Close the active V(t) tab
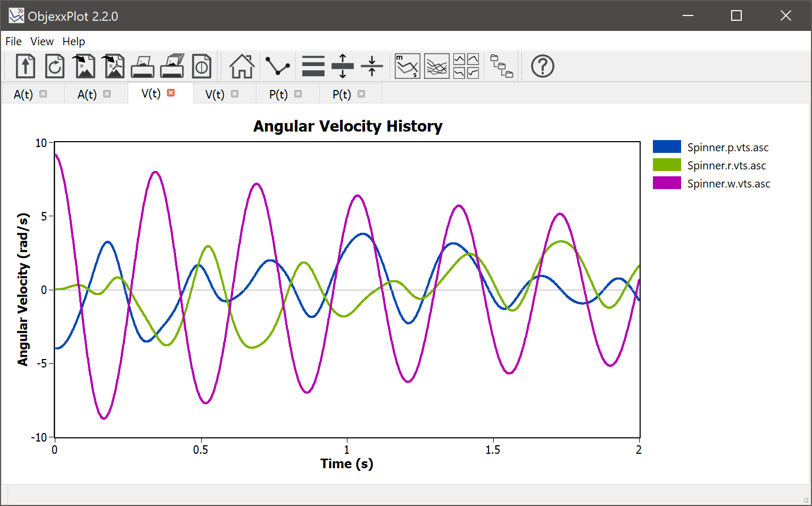The height and width of the screenshot is (506, 812). point(170,93)
